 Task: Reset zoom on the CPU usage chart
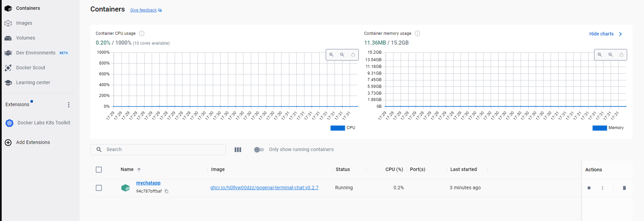point(353,55)
